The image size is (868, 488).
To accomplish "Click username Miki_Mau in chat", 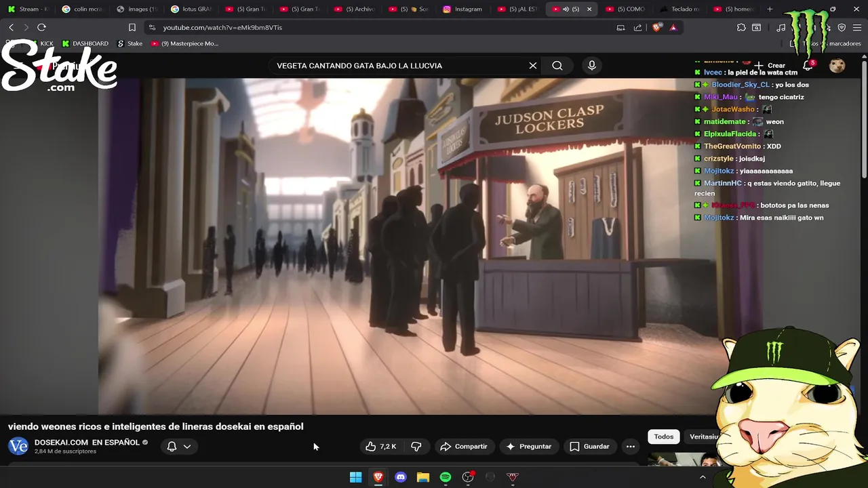I will pyautogui.click(x=720, y=97).
